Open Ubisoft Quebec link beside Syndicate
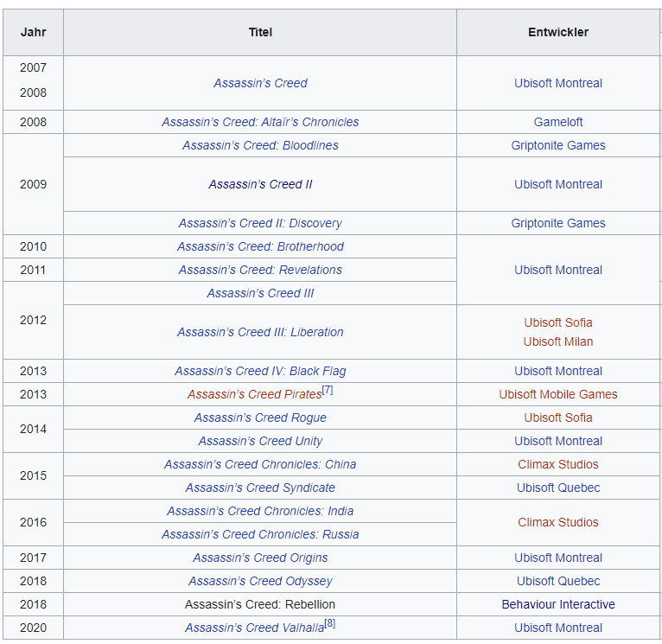The width and height of the screenshot is (662, 644). click(x=558, y=488)
